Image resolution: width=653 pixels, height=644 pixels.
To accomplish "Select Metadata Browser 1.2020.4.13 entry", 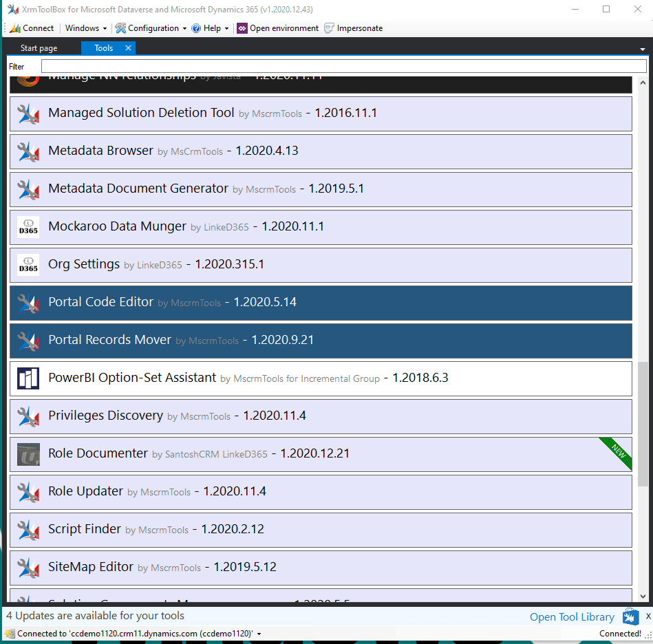I will [321, 151].
